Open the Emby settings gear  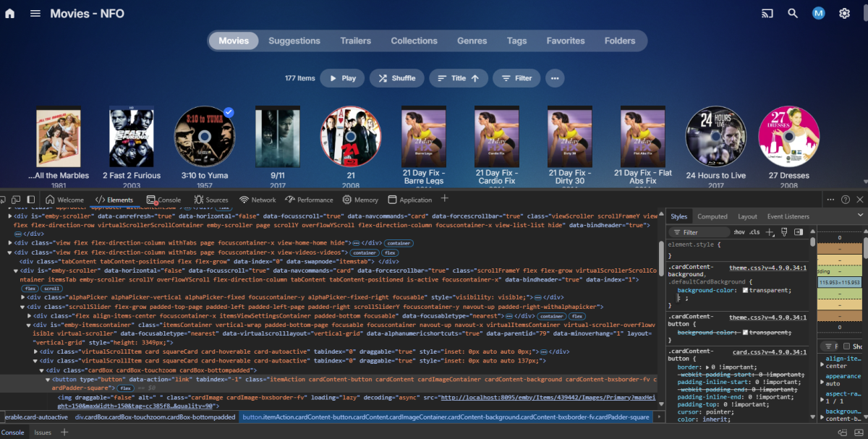(x=844, y=13)
